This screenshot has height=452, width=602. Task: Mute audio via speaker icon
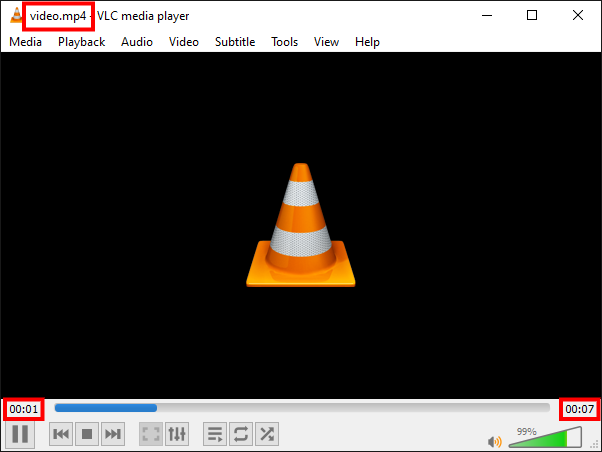(x=494, y=442)
